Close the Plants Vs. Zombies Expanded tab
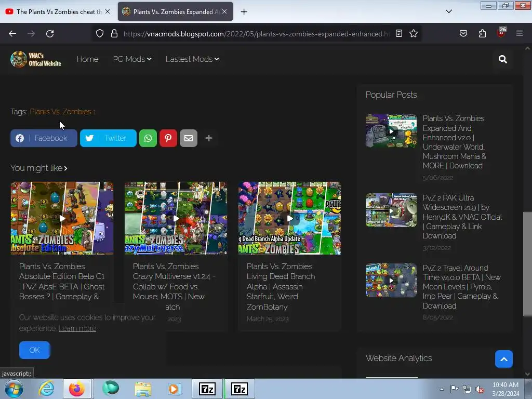This screenshot has width=532, height=399. click(x=224, y=11)
